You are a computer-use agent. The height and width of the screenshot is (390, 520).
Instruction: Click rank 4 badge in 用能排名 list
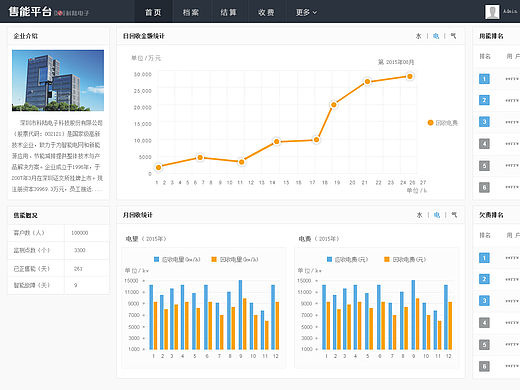pos(484,144)
